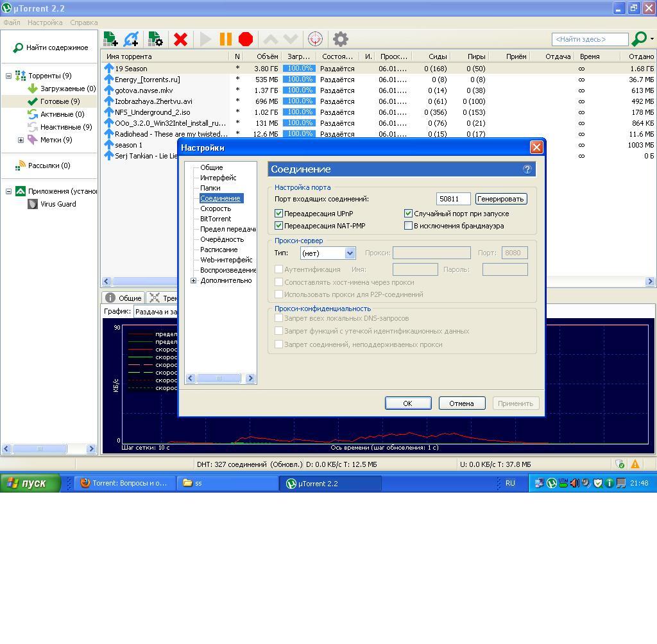The height and width of the screenshot is (644, 657).
Task: Enable В исключения брандмауэра checkbox
Action: point(408,226)
